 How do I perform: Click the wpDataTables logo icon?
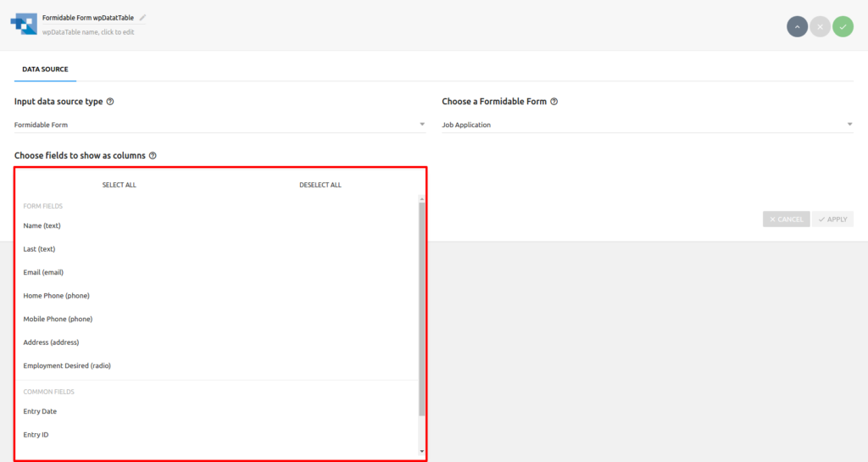pos(24,25)
